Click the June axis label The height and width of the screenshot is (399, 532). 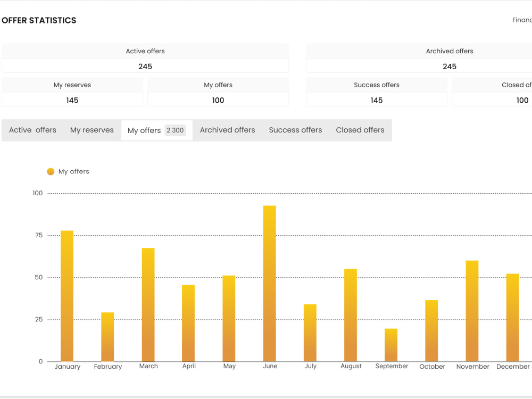click(270, 366)
